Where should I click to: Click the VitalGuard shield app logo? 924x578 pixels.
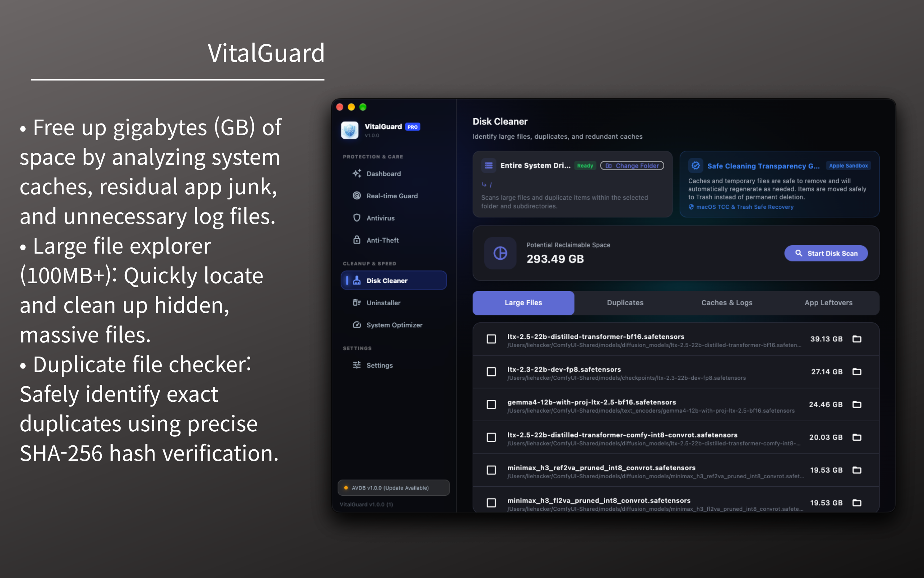coord(349,130)
